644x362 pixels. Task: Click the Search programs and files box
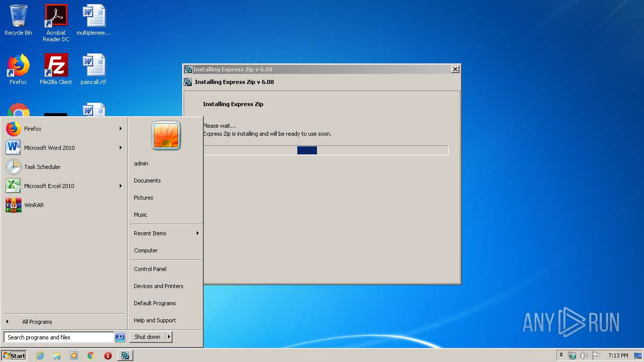tap(59, 337)
